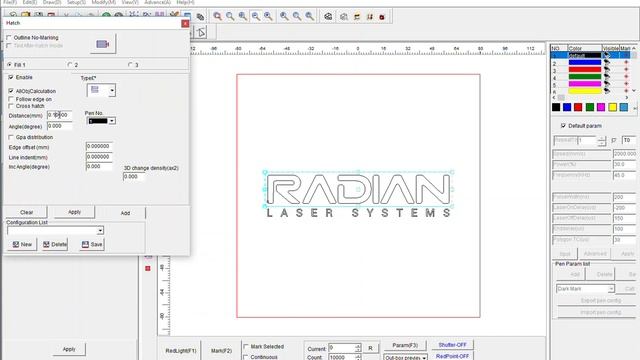
Task: Expand the color palette arrow at right
Action: click(635, 108)
